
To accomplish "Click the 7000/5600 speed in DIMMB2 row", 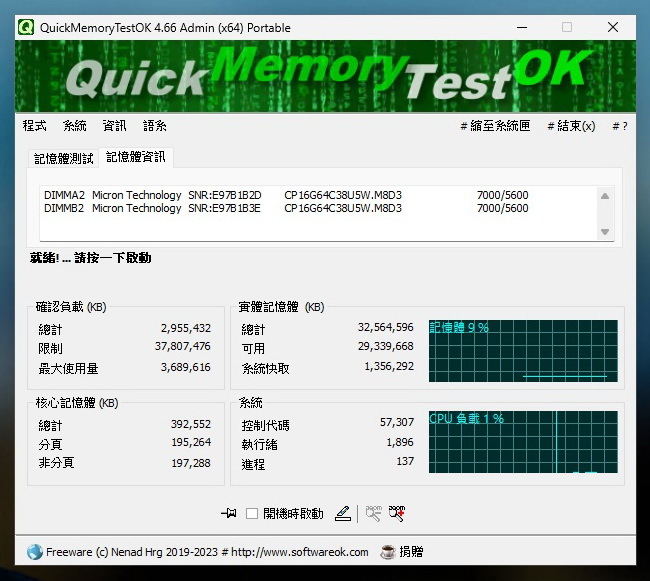I will pyautogui.click(x=502, y=208).
